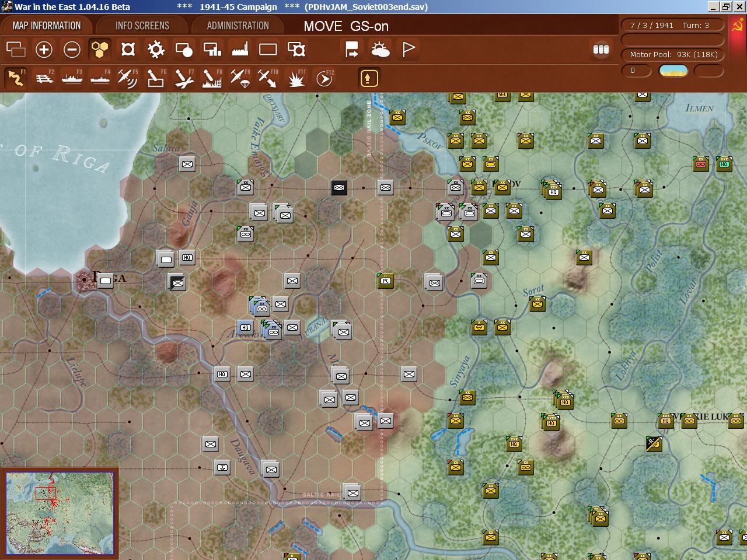The width and height of the screenshot is (747, 560).
Task: Select the F3 naval ship mode
Action: pos(72,78)
